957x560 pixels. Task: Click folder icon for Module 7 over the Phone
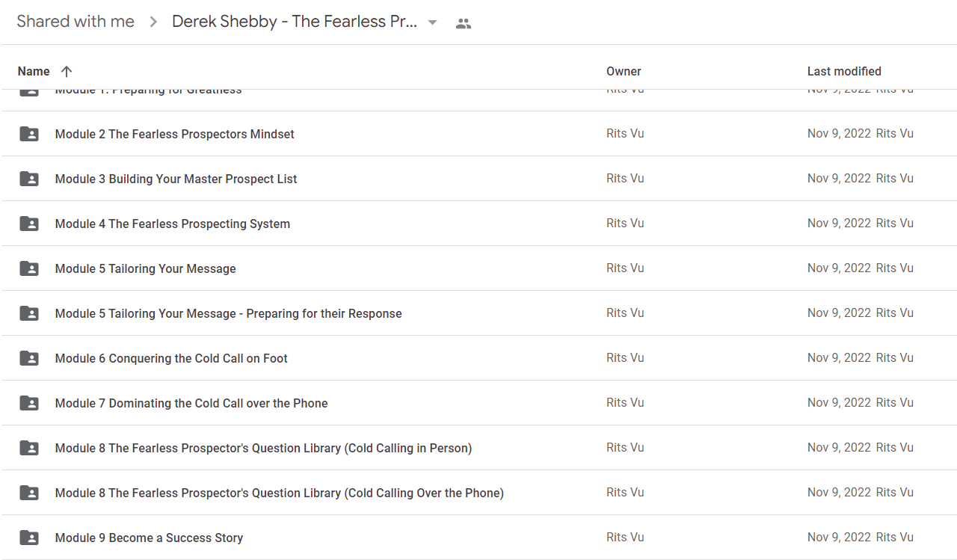(x=29, y=403)
